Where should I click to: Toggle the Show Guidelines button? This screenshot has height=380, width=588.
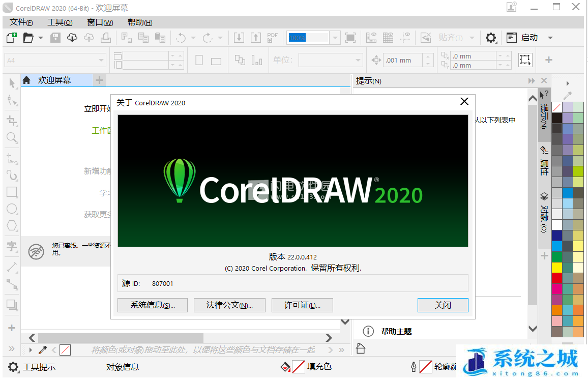(405, 38)
